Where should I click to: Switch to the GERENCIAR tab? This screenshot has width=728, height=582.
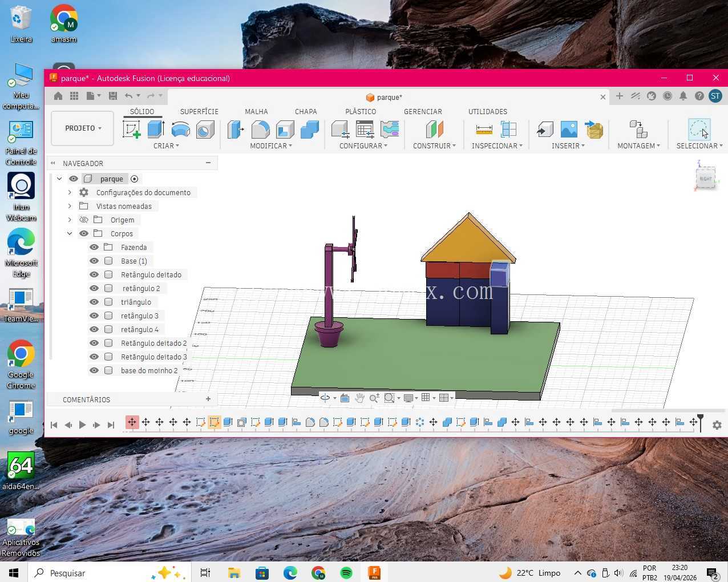pos(423,111)
